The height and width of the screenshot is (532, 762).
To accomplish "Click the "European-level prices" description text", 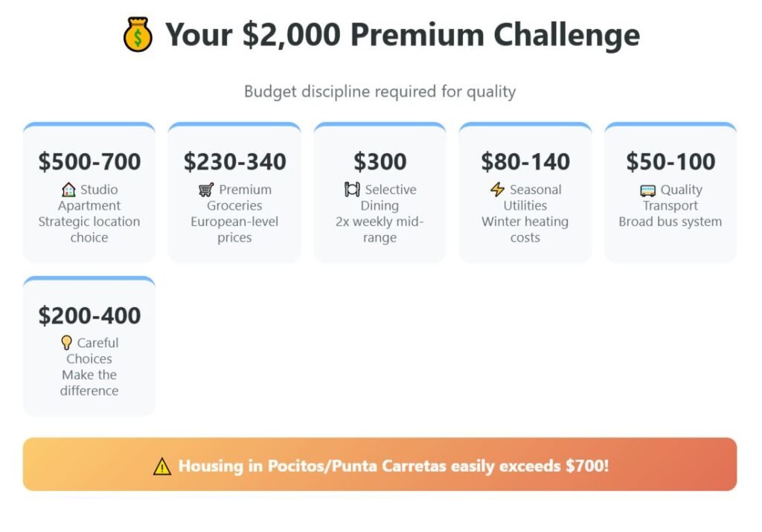I will coord(234,230).
